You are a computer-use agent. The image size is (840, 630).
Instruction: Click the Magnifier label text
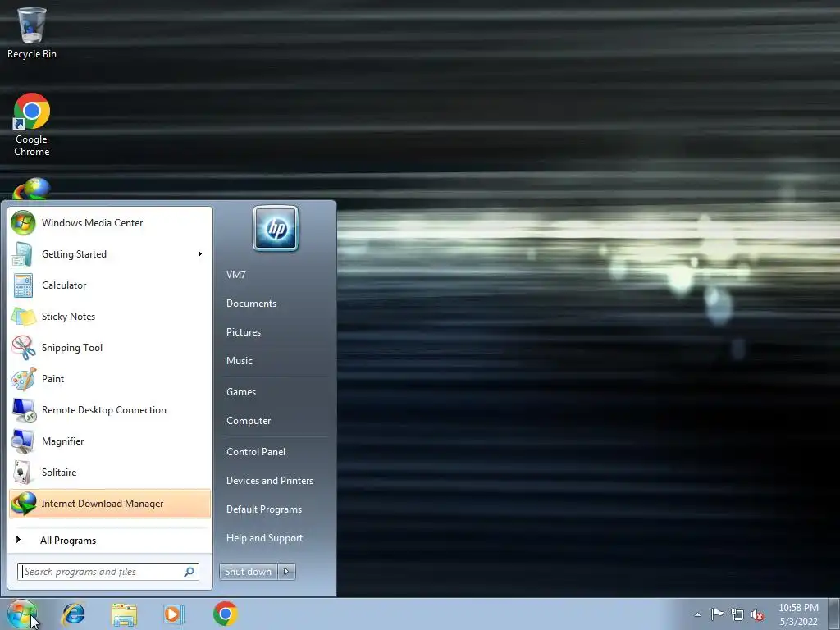[x=62, y=441]
